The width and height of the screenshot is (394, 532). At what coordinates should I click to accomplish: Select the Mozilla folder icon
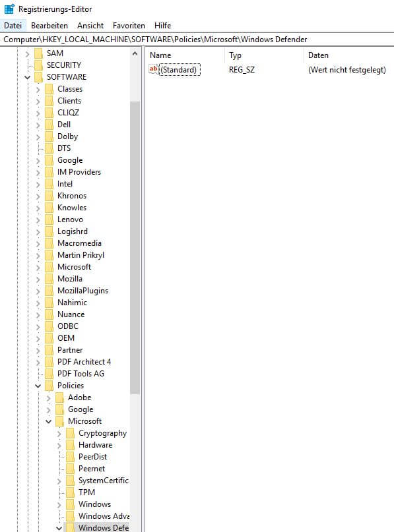click(x=49, y=279)
